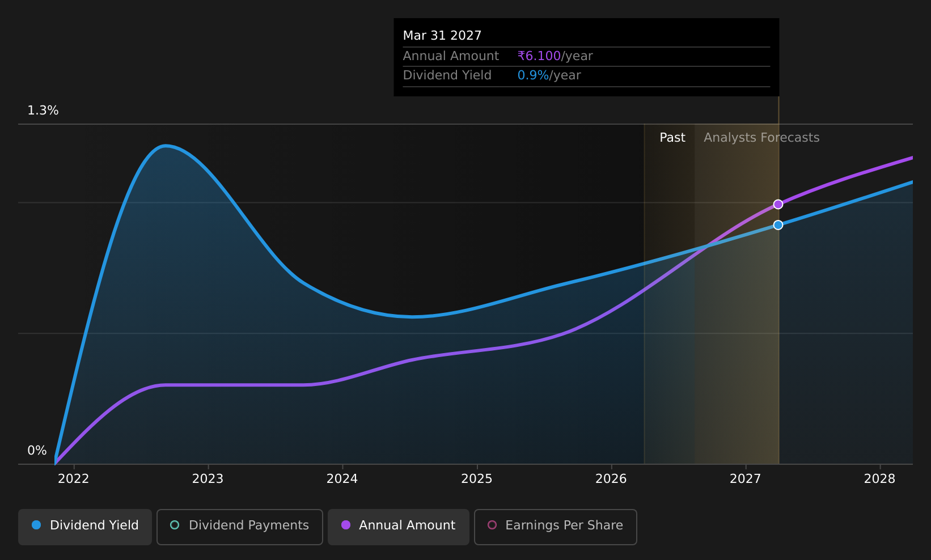Screen dimensions: 931x560
Task: Select the blue Dividend Yield data point
Action: click(778, 225)
